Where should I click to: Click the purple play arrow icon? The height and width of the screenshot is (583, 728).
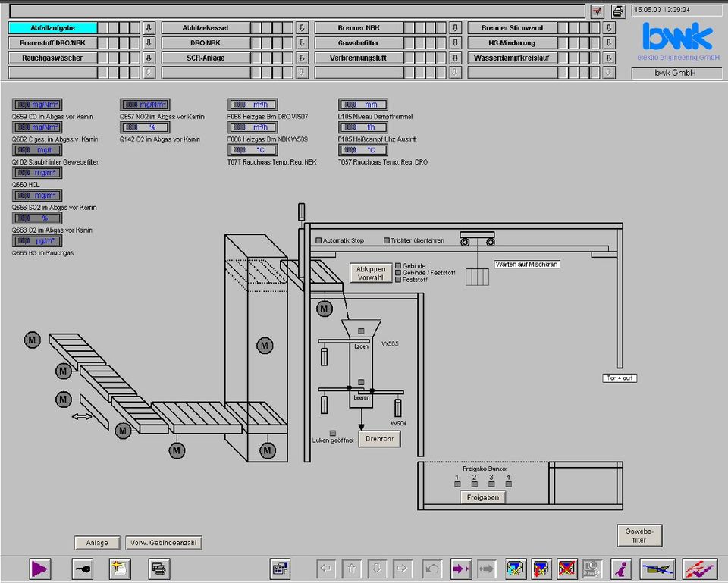[39, 568]
